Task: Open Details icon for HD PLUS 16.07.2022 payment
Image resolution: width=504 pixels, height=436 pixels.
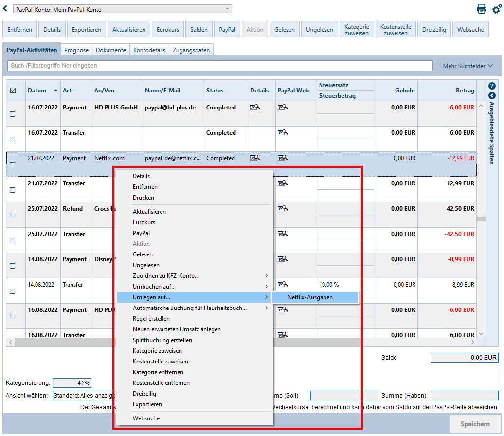Action: click(x=255, y=108)
